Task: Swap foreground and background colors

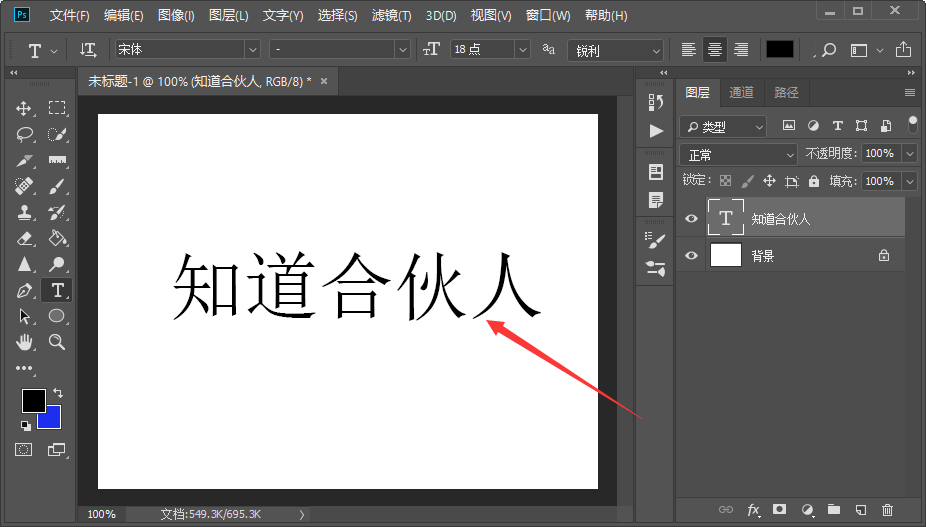Action: pyautogui.click(x=58, y=393)
